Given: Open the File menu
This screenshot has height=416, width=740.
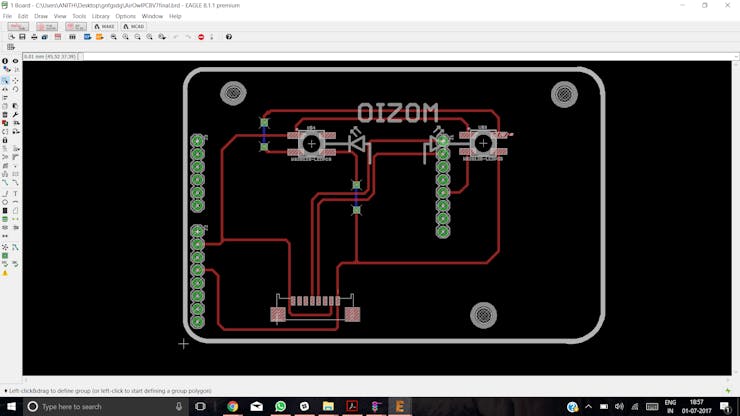Looking at the screenshot, I should point(8,16).
